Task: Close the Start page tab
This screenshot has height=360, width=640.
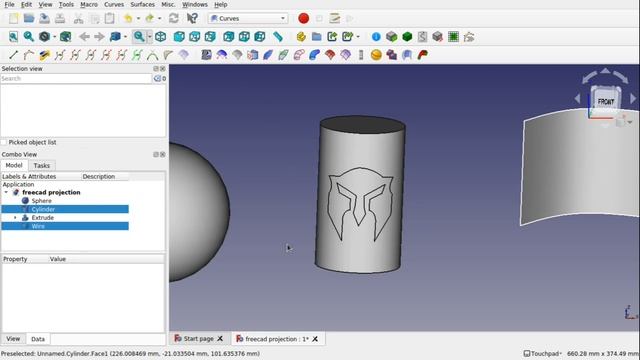Action: [220, 339]
